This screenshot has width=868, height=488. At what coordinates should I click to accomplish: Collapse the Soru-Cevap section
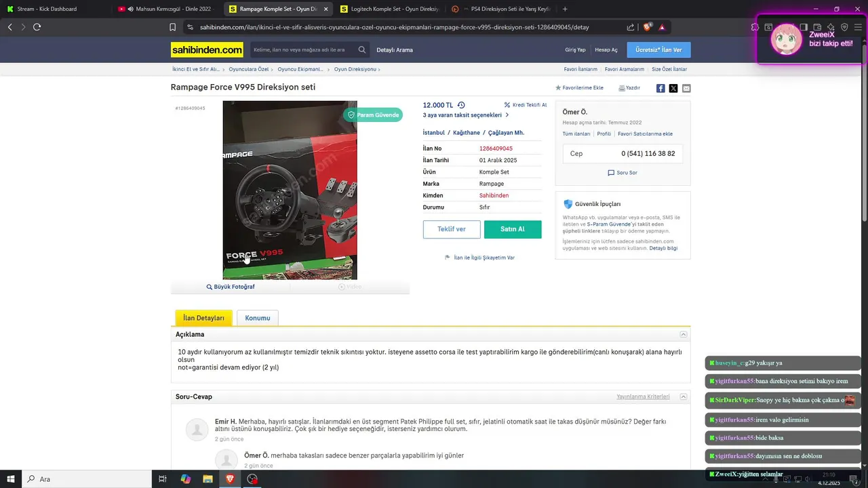point(684,396)
